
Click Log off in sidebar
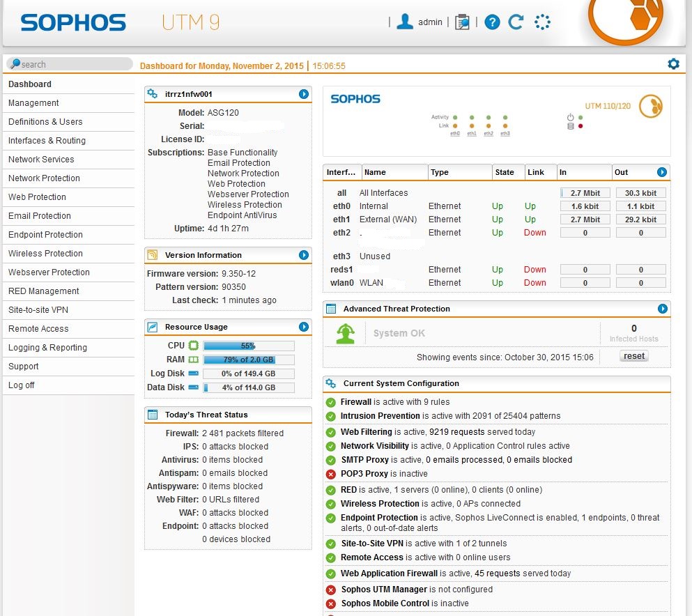coord(68,385)
